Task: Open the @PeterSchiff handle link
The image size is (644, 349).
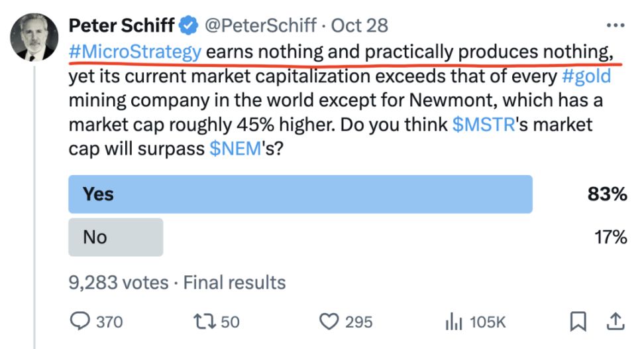Action: pyautogui.click(x=260, y=26)
